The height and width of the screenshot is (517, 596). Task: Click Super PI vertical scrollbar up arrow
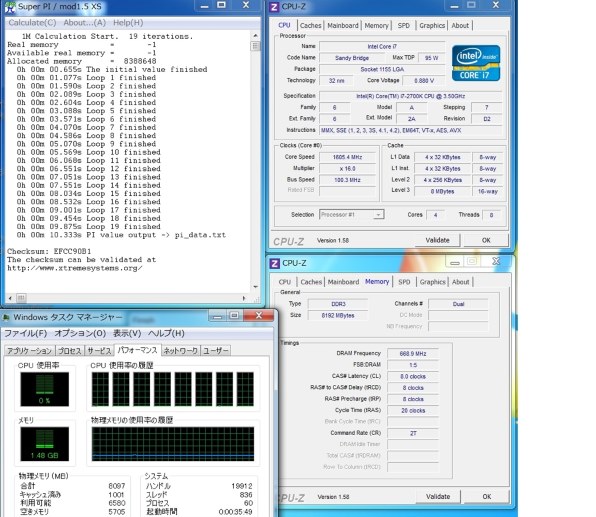pyautogui.click(x=255, y=36)
